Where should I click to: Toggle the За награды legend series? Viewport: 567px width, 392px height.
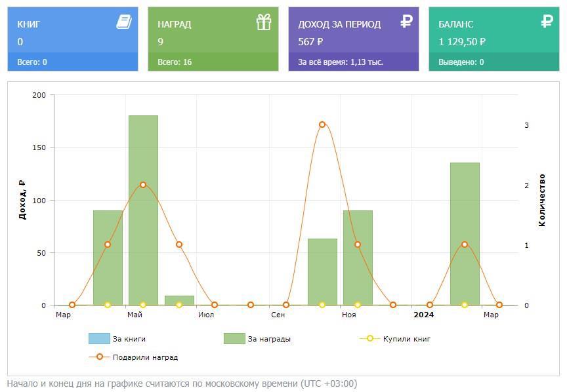268,339
